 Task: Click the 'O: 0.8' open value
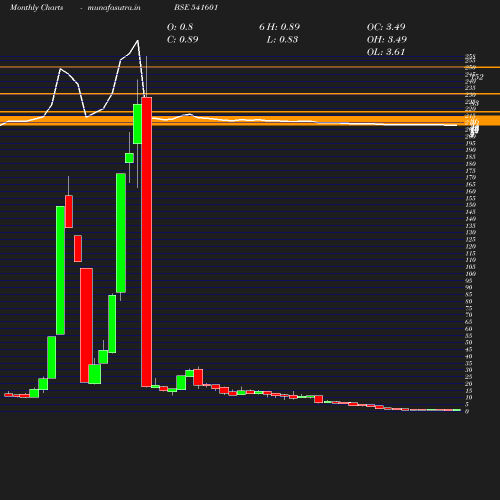click(x=180, y=27)
